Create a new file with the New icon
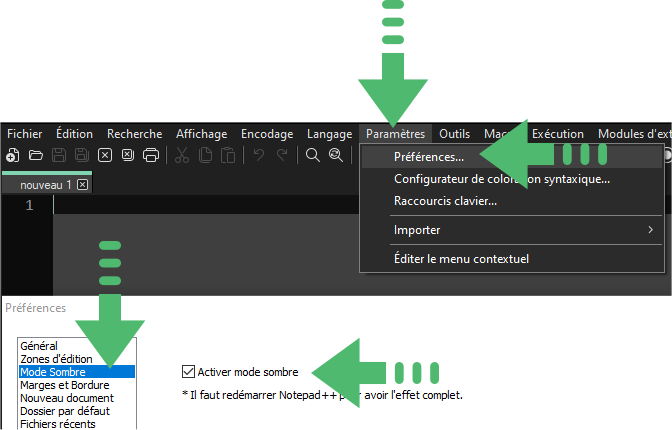This screenshot has width=672, height=430. coord(12,155)
